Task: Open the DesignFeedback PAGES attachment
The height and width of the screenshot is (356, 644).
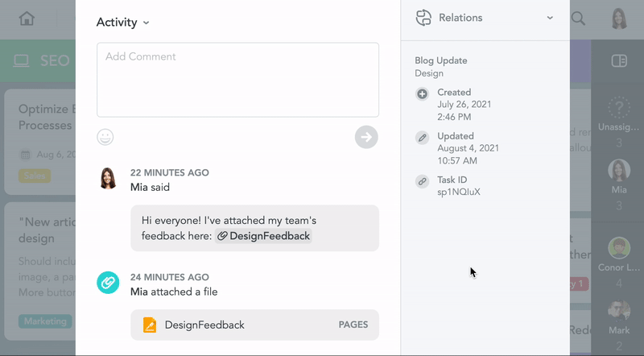Action: (x=254, y=325)
